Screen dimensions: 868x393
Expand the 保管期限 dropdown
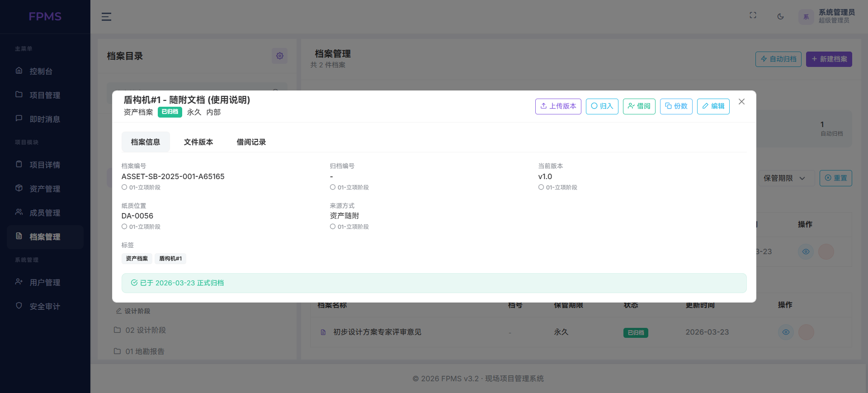tap(784, 178)
